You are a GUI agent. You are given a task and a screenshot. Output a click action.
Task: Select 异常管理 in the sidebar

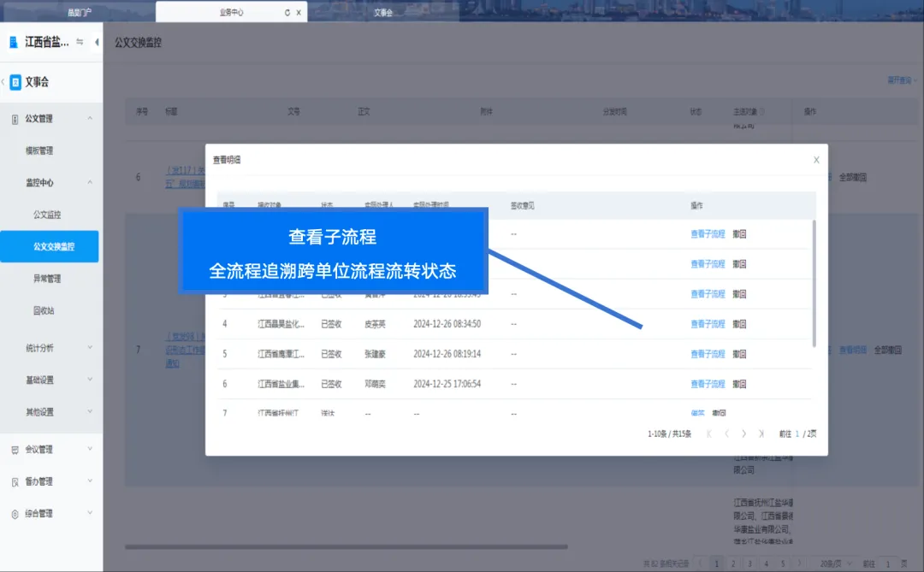click(47, 279)
